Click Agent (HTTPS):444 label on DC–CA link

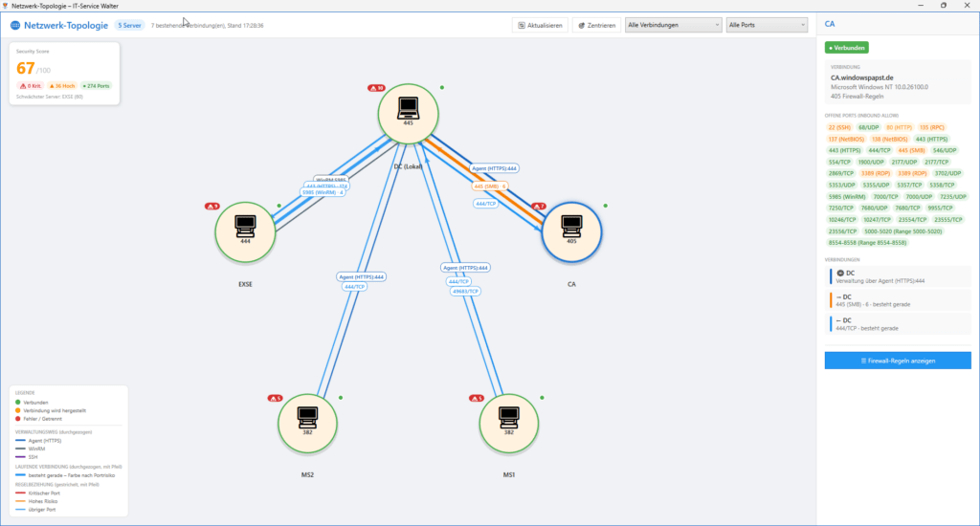coord(495,168)
